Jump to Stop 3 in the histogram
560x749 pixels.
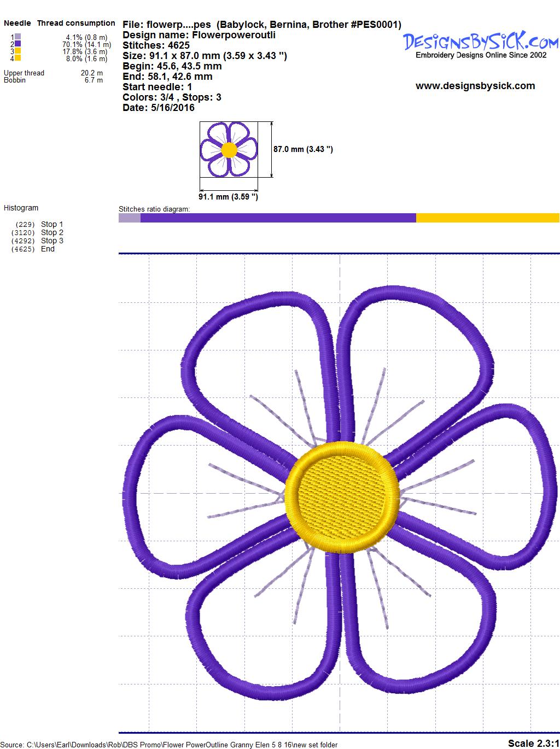pyautogui.click(x=52, y=241)
